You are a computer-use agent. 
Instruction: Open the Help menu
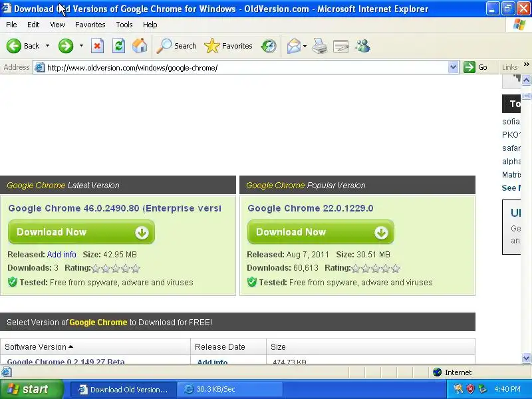click(x=150, y=25)
